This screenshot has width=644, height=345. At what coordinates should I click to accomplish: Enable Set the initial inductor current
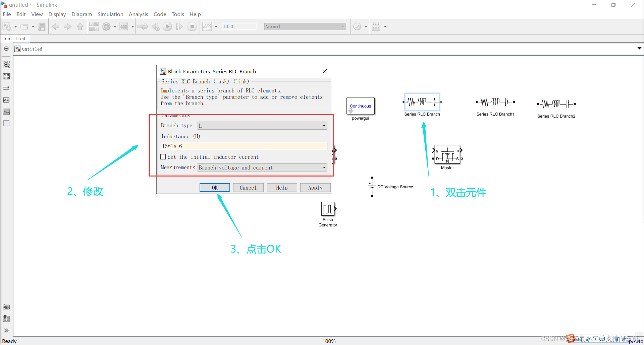(163, 157)
